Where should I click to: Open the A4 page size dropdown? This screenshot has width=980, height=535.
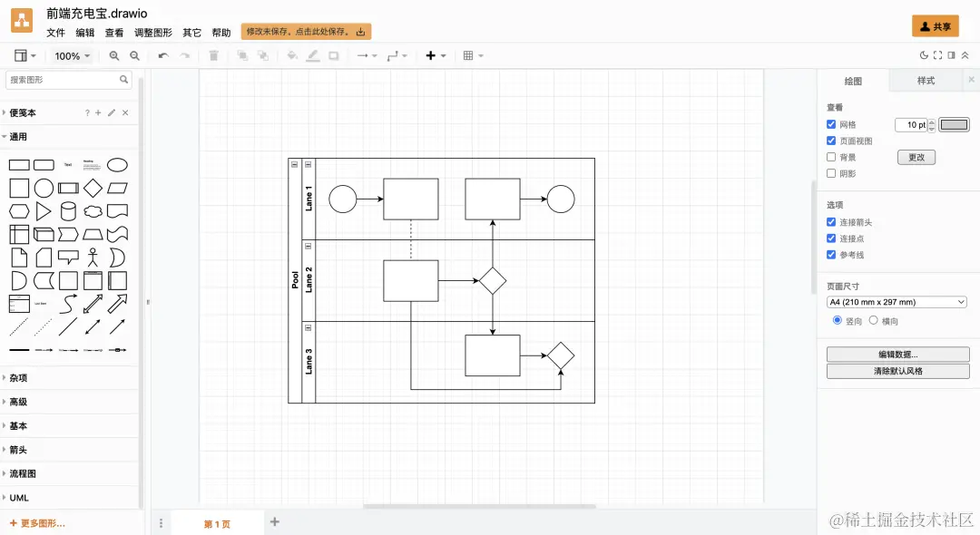pyautogui.click(x=897, y=302)
